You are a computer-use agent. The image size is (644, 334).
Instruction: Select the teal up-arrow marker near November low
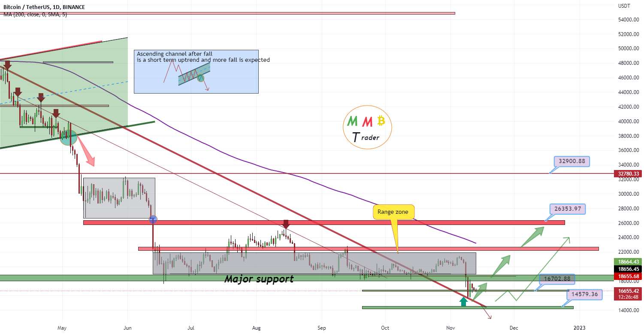pyautogui.click(x=463, y=302)
